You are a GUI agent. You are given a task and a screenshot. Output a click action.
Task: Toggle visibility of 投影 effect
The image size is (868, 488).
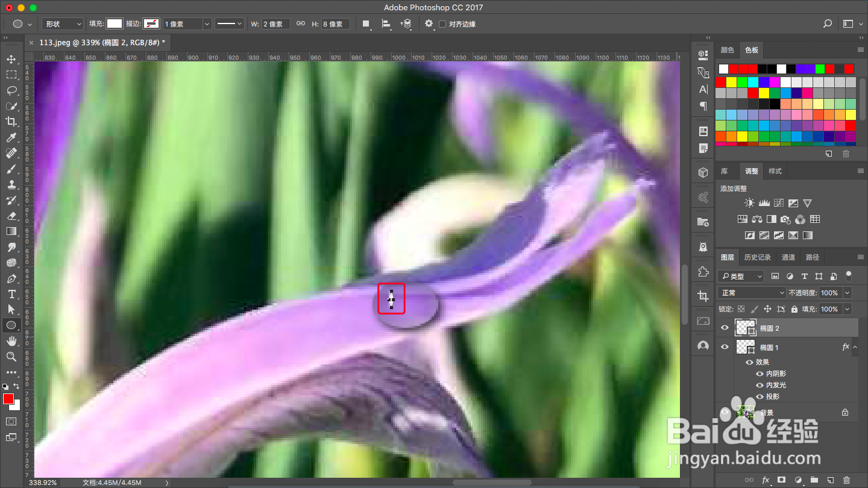click(x=759, y=396)
